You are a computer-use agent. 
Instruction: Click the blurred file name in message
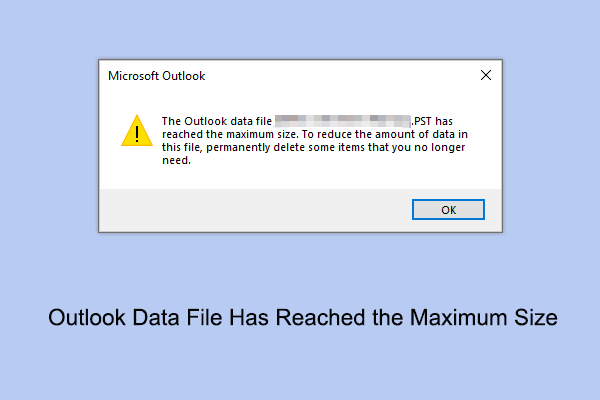click(343, 121)
